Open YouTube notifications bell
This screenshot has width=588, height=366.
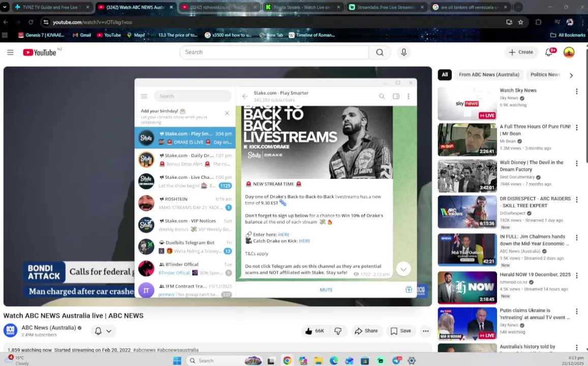549,52
